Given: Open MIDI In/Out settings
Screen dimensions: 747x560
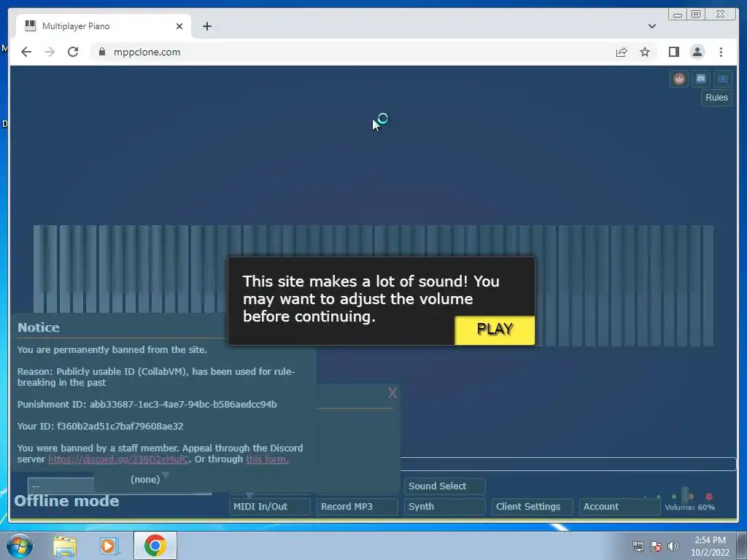Looking at the screenshot, I should 270,507.
